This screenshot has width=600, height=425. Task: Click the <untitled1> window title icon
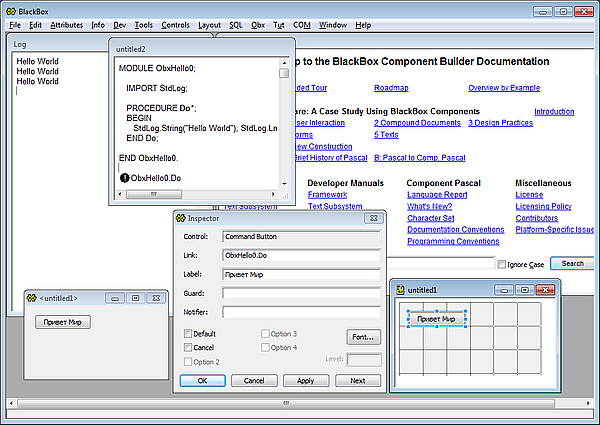pyautogui.click(x=32, y=298)
